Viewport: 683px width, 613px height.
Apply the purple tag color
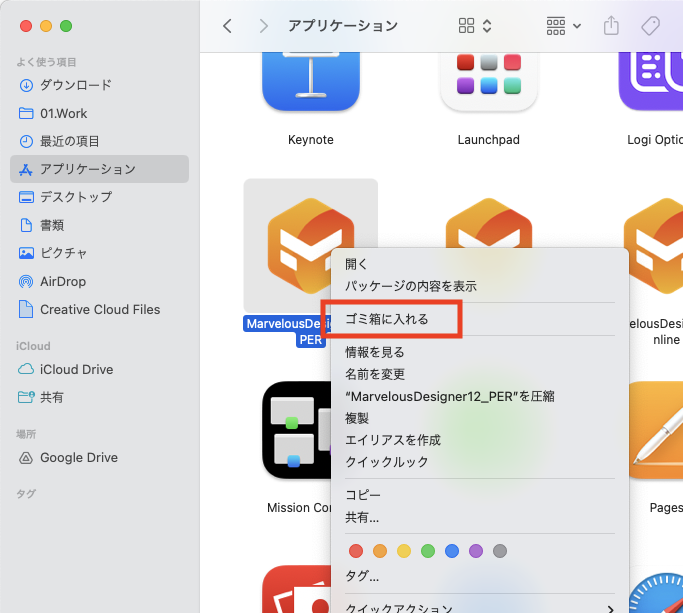[x=476, y=551]
